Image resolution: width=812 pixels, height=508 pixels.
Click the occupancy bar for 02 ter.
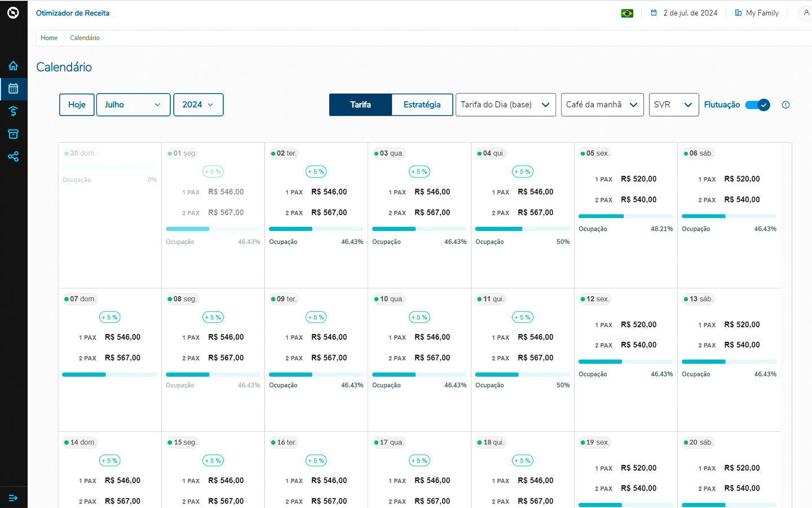tap(316, 229)
